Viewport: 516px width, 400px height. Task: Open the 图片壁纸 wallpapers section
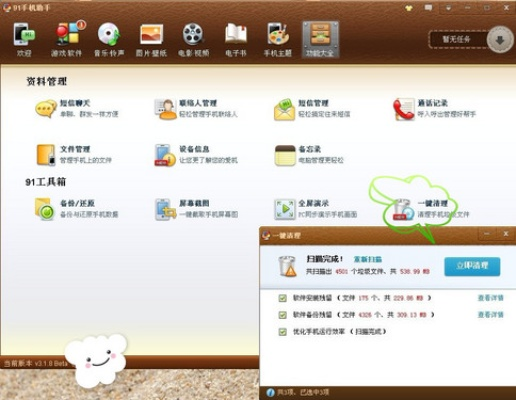coord(151,39)
